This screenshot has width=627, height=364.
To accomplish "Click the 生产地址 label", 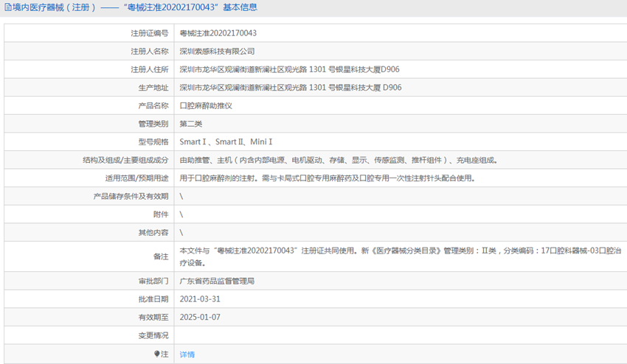I will click(x=153, y=88).
